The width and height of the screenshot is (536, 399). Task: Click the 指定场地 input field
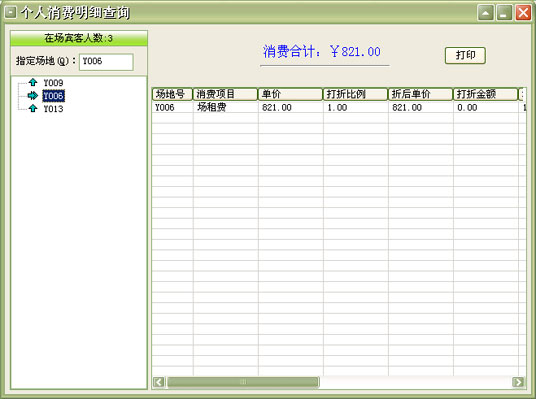coord(106,62)
